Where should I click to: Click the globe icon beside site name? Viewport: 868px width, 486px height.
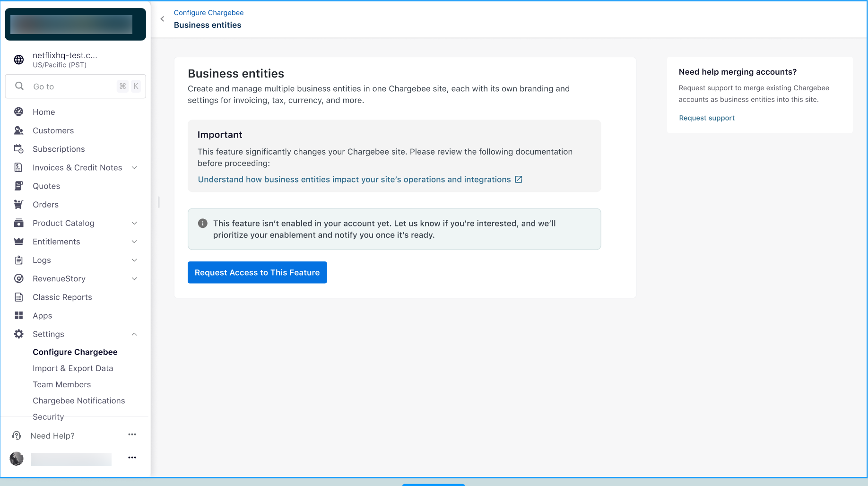click(19, 60)
